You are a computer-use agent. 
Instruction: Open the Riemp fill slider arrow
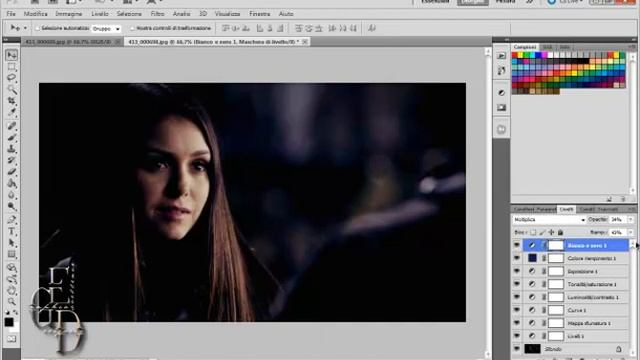tap(631, 232)
